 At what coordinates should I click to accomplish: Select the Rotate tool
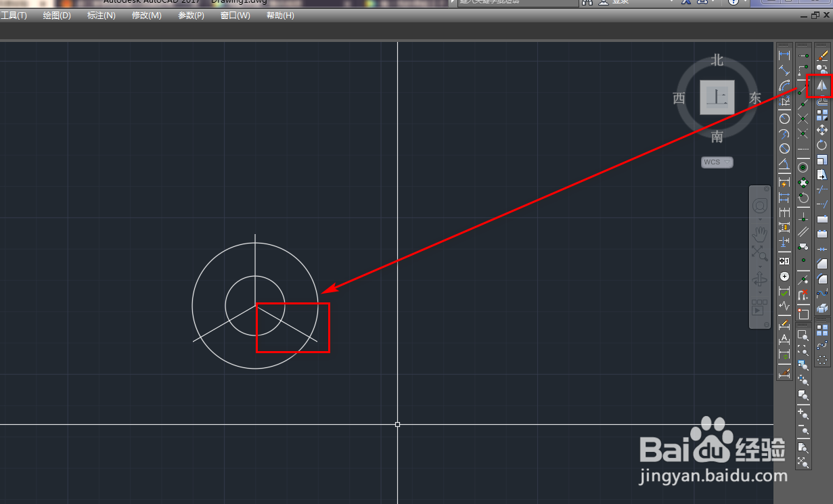822,145
